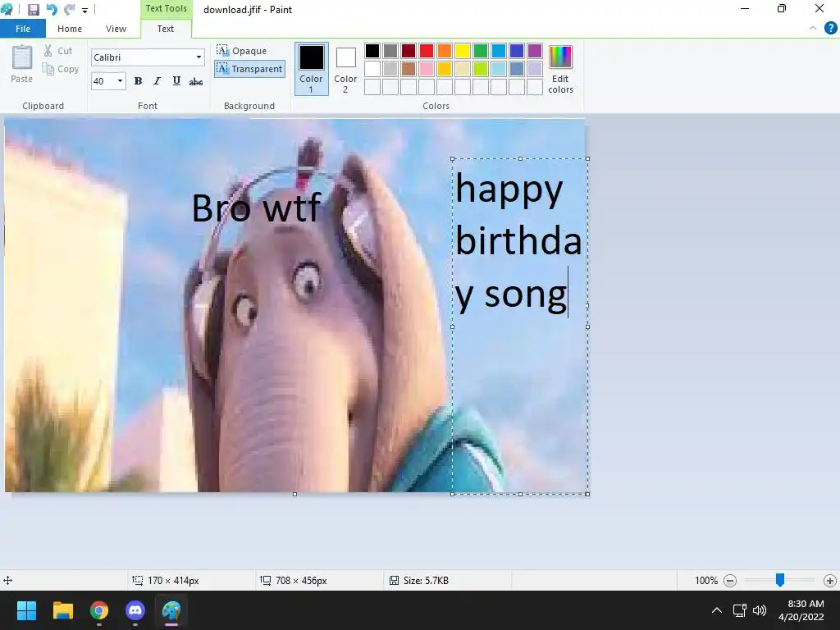Click the Text Tools contextual tab header
Image resolution: width=840 pixels, height=630 pixels.
tap(166, 8)
